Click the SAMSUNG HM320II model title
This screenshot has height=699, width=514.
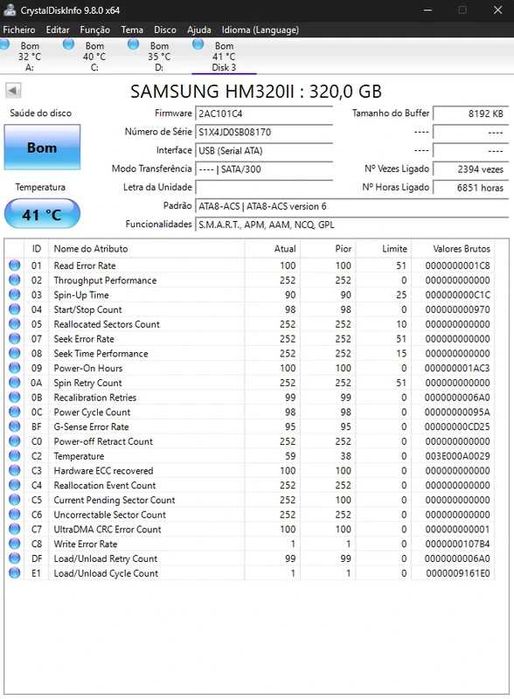(256, 91)
